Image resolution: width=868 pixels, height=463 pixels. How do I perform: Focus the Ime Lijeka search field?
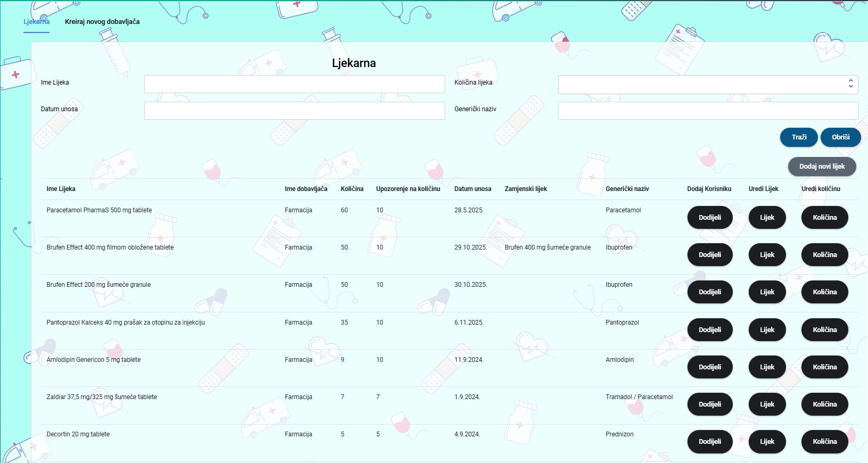coord(294,84)
